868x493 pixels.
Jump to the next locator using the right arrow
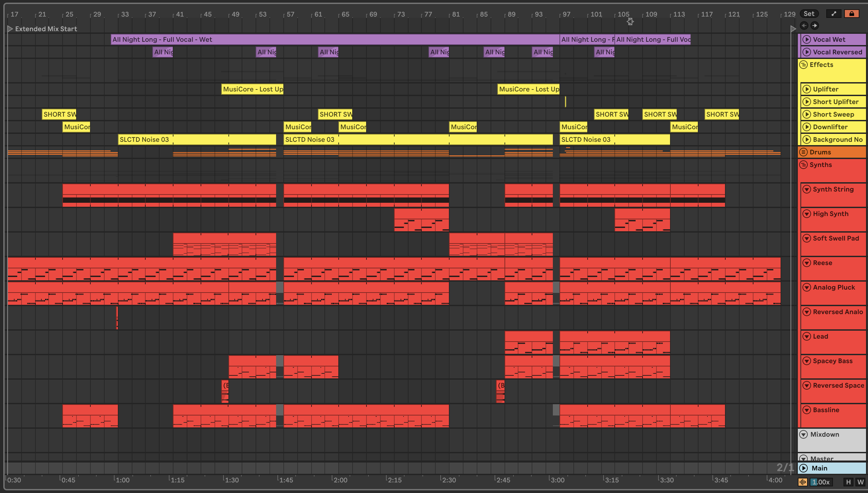point(815,26)
